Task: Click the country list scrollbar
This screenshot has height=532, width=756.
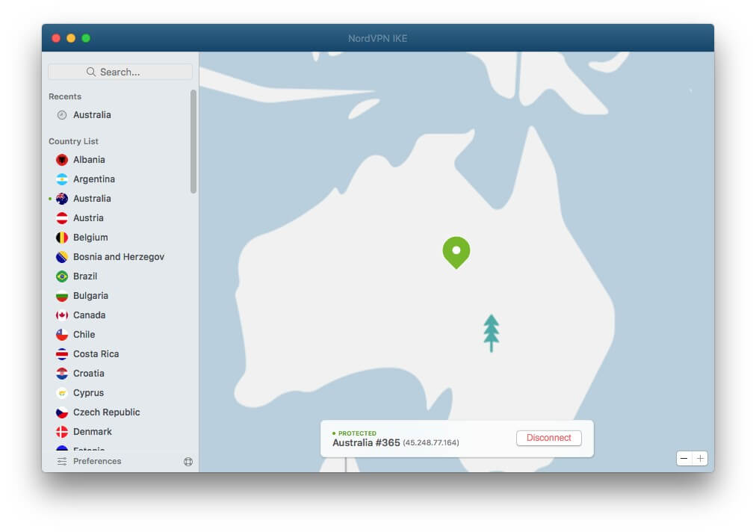Action: click(193, 141)
